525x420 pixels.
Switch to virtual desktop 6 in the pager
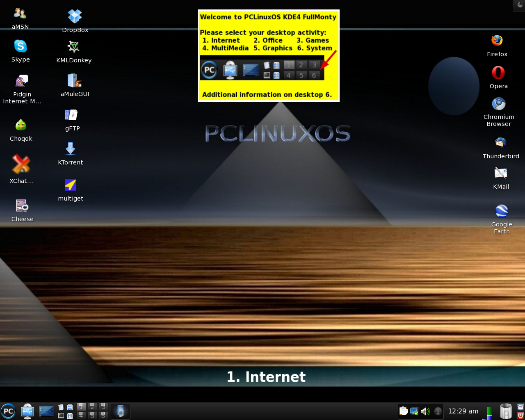click(x=103, y=415)
